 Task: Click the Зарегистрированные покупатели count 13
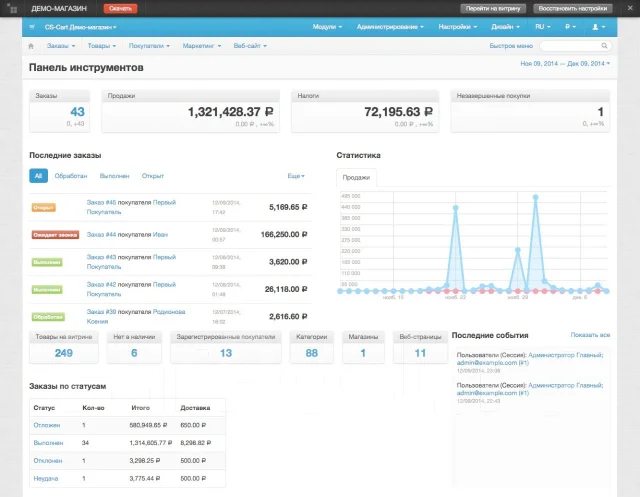click(226, 353)
